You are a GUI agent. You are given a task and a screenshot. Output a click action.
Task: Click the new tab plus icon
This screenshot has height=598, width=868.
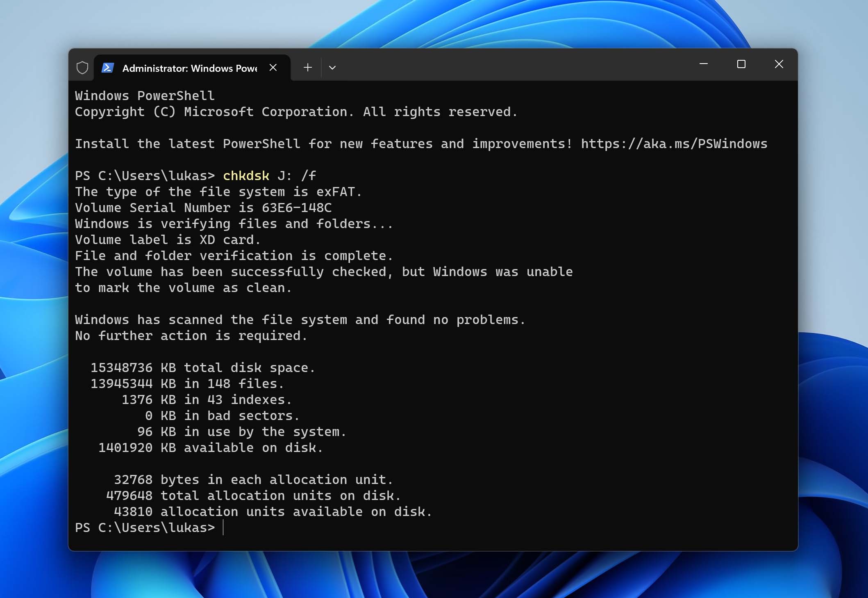pos(307,67)
